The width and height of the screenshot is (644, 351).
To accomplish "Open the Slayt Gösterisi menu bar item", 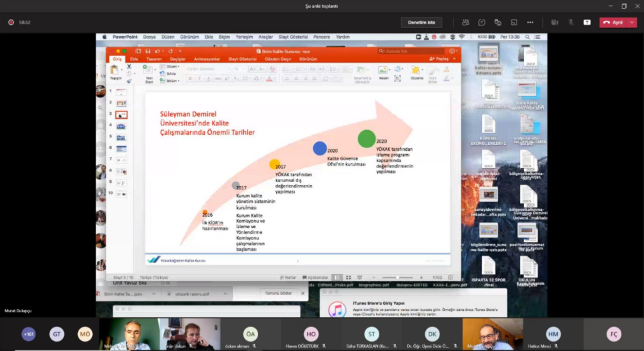I will pos(293,37).
